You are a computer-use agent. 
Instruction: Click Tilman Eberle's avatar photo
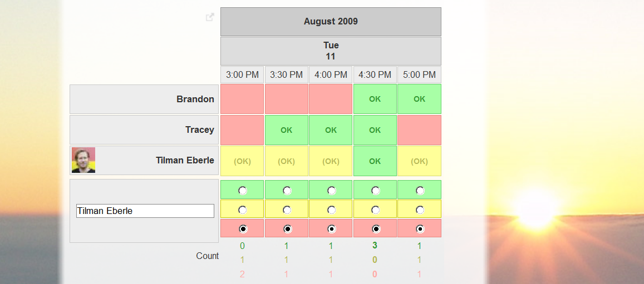point(83,160)
